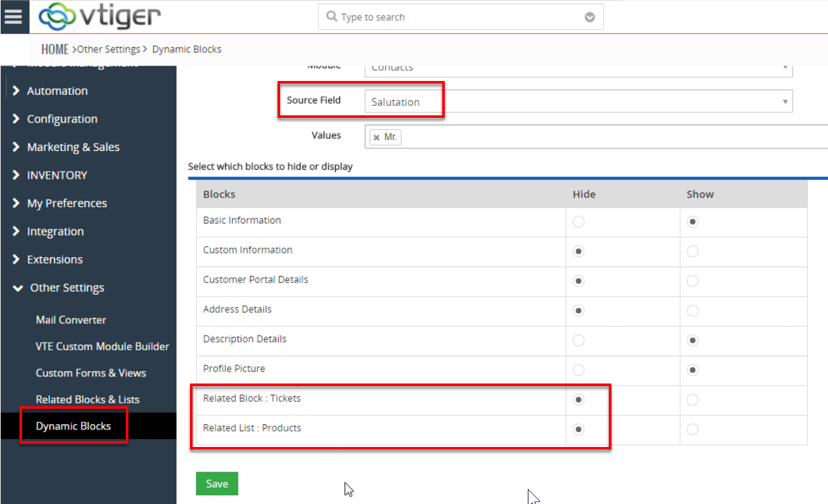
Task: Click the Hide column header
Action: (x=584, y=194)
